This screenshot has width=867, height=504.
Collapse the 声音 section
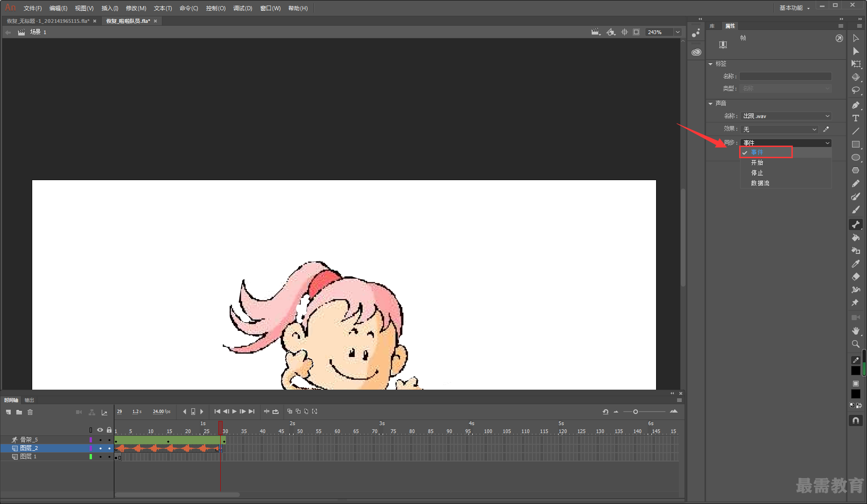tap(710, 104)
